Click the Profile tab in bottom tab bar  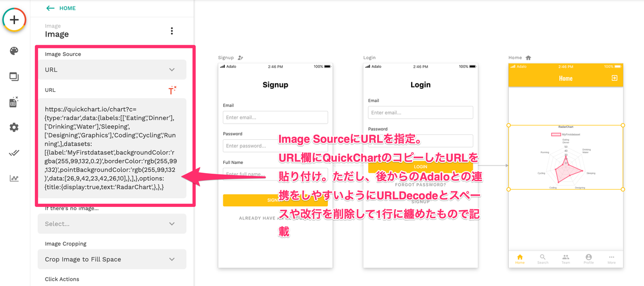click(589, 259)
